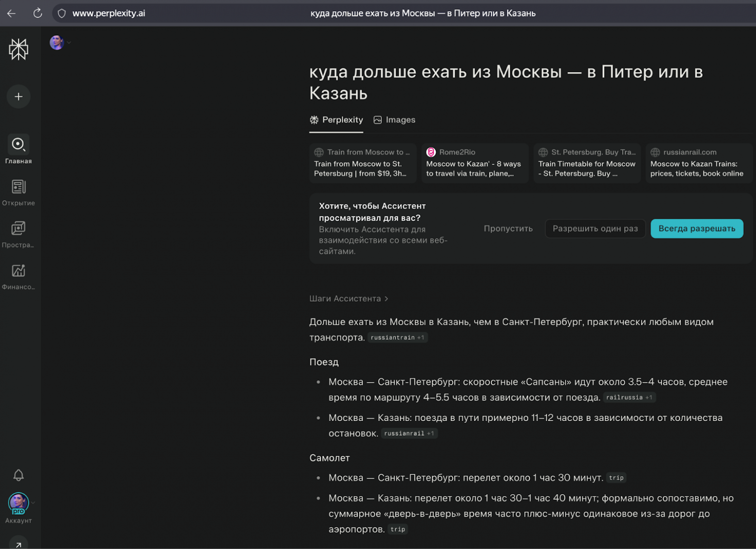Open the russianrail.com source card

[698, 163]
